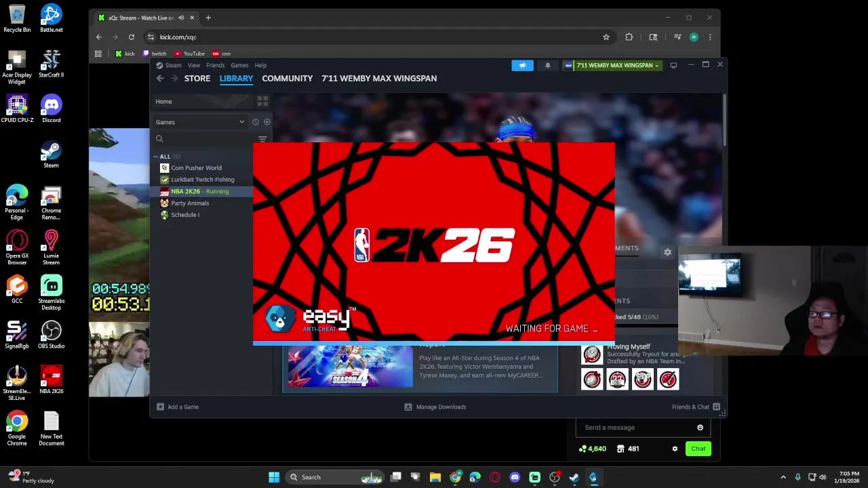This screenshot has width=868, height=488.
Task: Collapse the ALL games category
Action: tap(155, 157)
